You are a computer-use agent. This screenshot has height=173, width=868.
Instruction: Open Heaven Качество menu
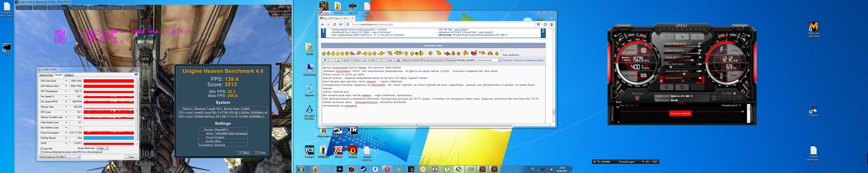114,7
